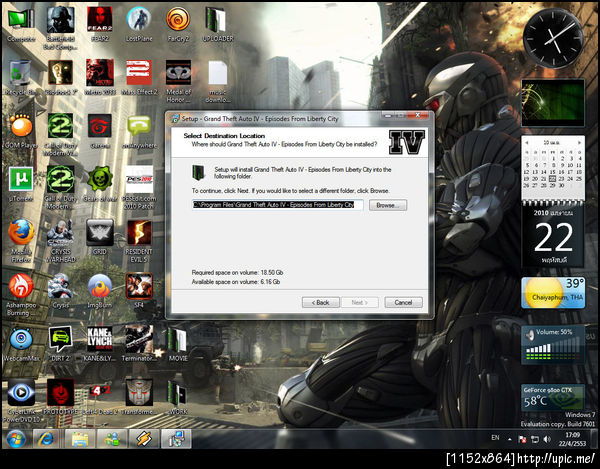Cancel the GTA IV setup
This screenshot has width=600, height=469.
coord(403,303)
